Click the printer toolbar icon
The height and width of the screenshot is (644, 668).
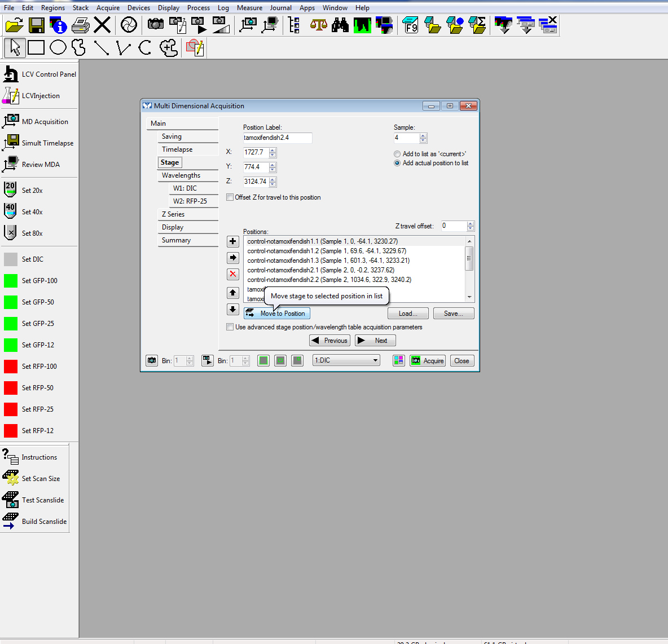[81, 25]
